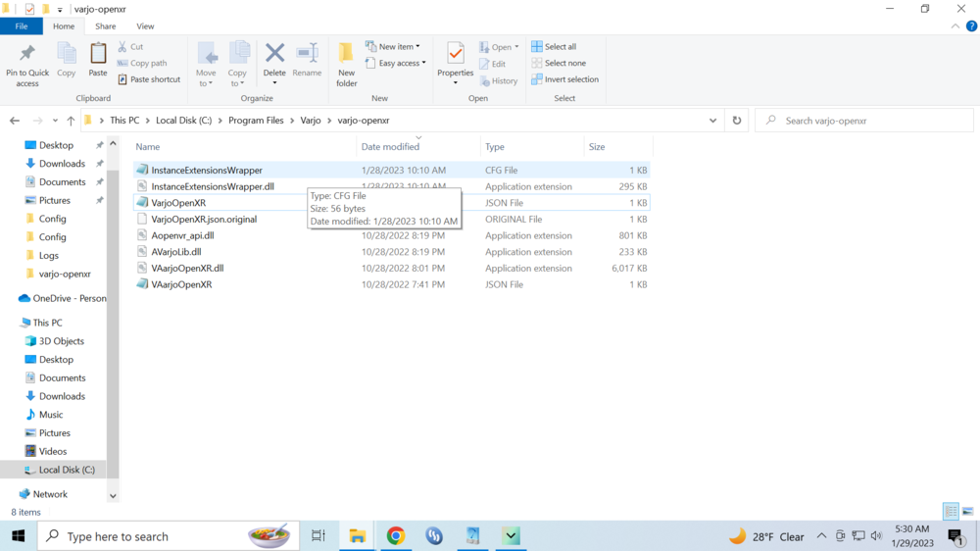980x551 pixels.
Task: Open the File menu tab
Action: coord(22,26)
